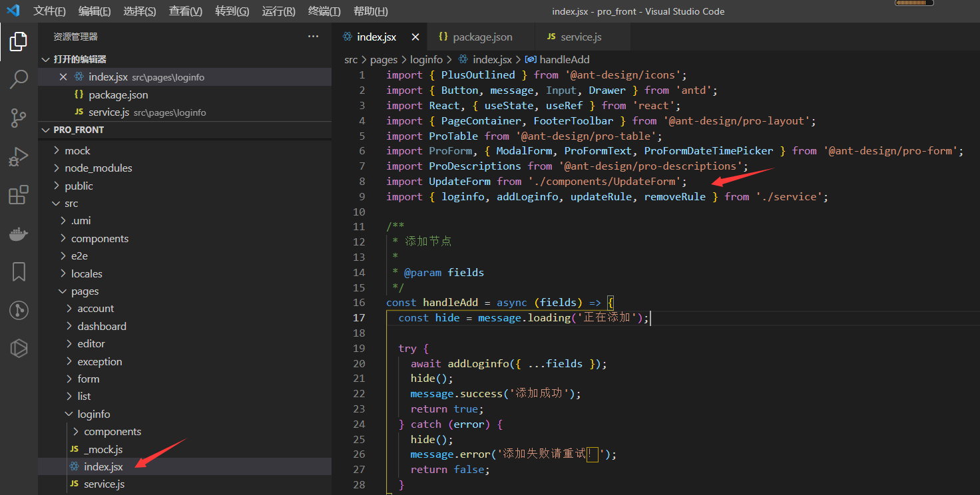Click the pages breadcrumb segment
The width and height of the screenshot is (980, 495).
(x=383, y=59)
